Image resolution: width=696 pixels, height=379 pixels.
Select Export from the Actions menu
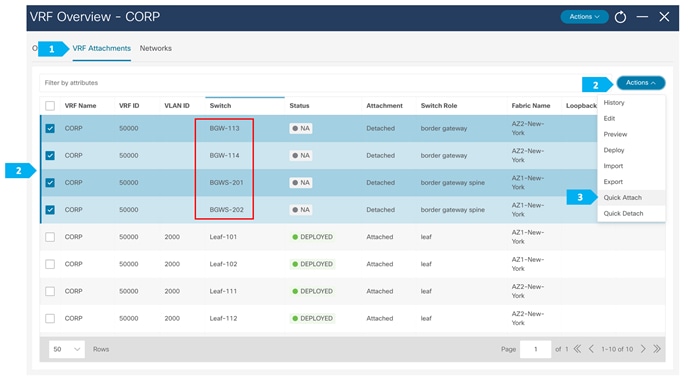point(613,182)
